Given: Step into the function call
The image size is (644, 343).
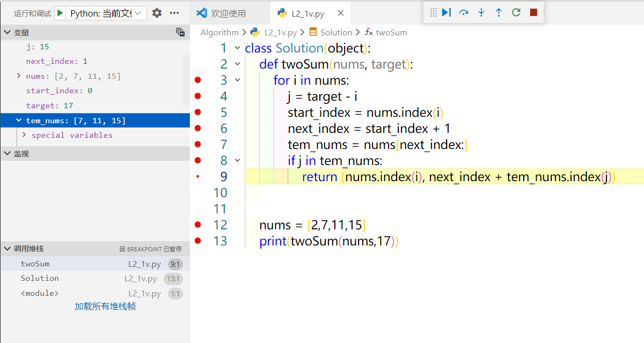Looking at the screenshot, I should [x=481, y=12].
